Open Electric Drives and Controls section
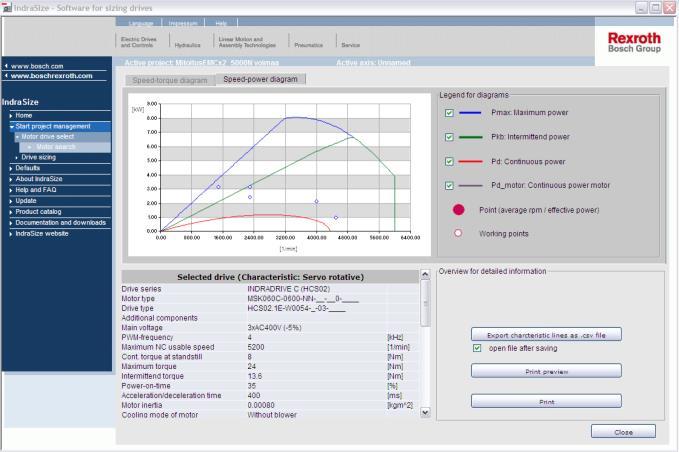The height and width of the screenshot is (452, 679). tap(139, 42)
